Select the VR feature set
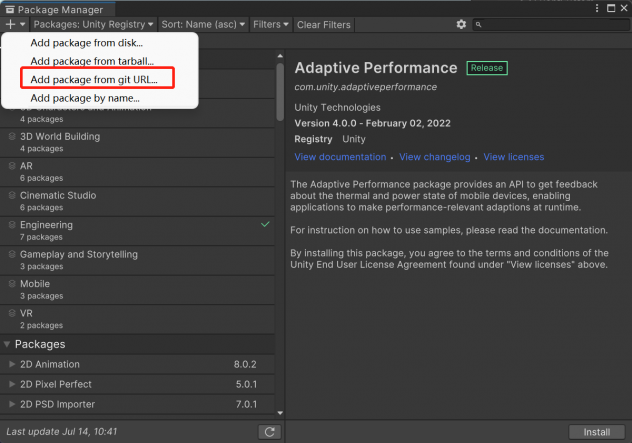The width and height of the screenshot is (632, 443). click(x=137, y=319)
